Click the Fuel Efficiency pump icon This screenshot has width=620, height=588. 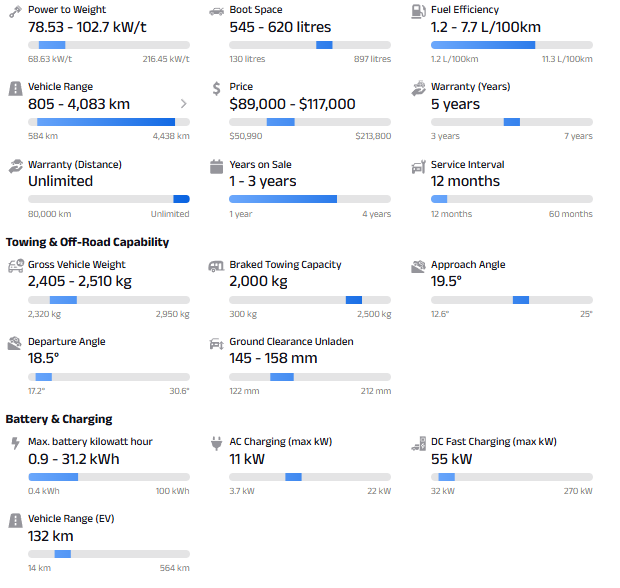click(x=418, y=11)
